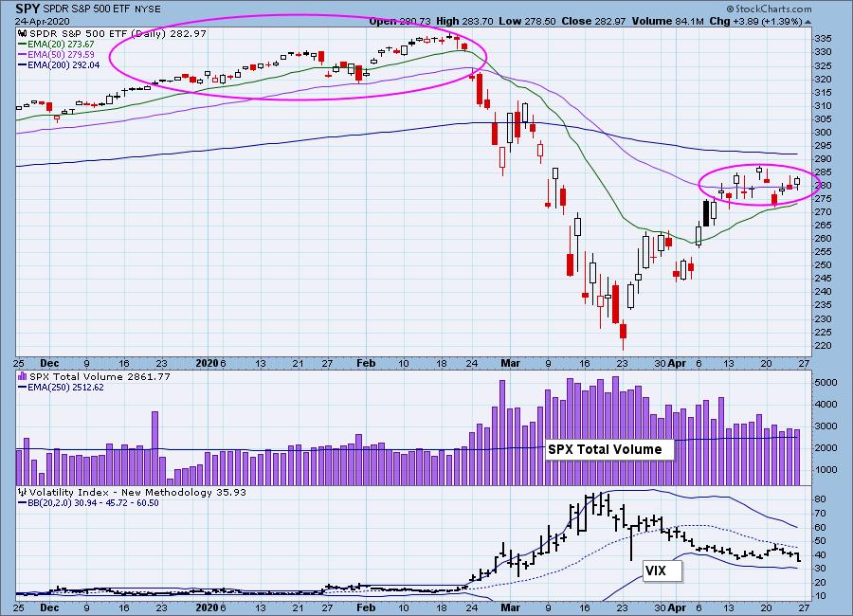Click the 'Mar' label under the price chart
Screen dimensions: 853x616
[x=510, y=363]
